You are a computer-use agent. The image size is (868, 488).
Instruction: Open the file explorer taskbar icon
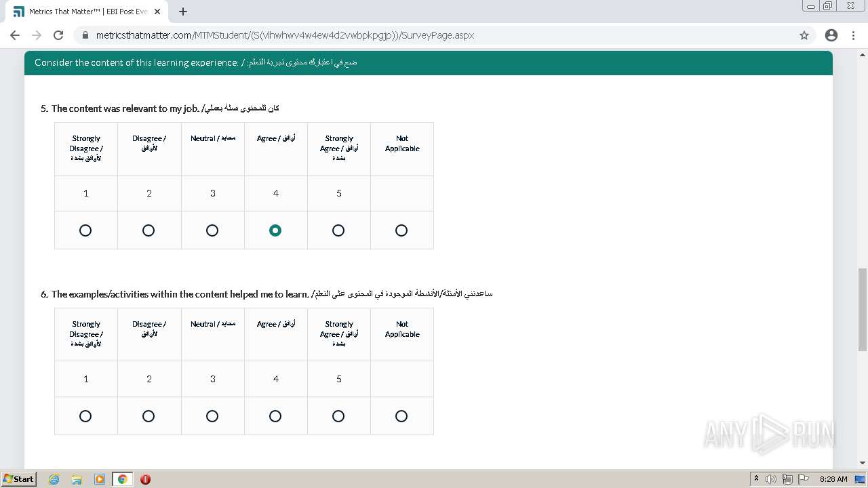(77, 479)
